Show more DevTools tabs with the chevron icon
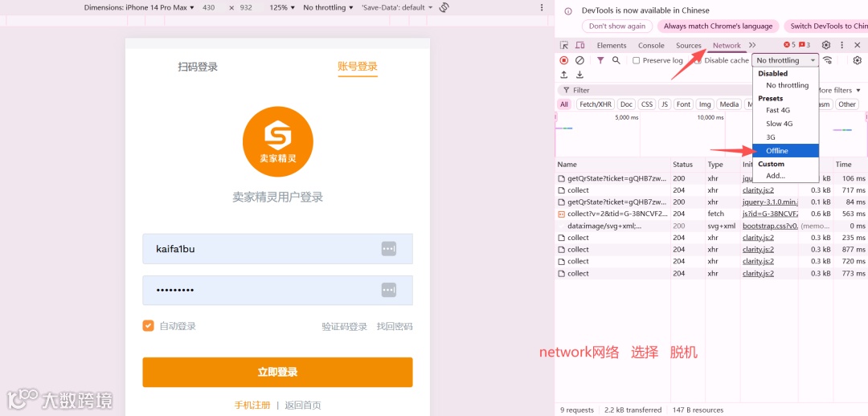Viewport: 868px width, 416px height. pyautogui.click(x=752, y=45)
